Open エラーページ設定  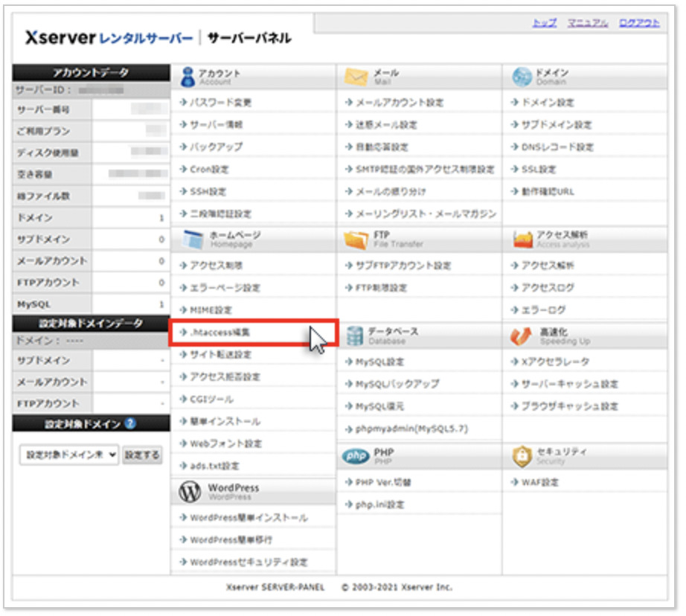[x=225, y=288]
